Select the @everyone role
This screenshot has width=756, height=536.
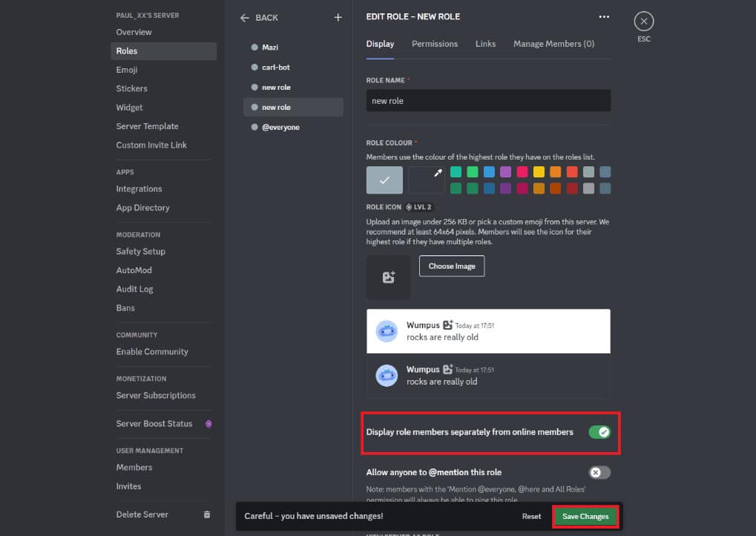pos(293,128)
